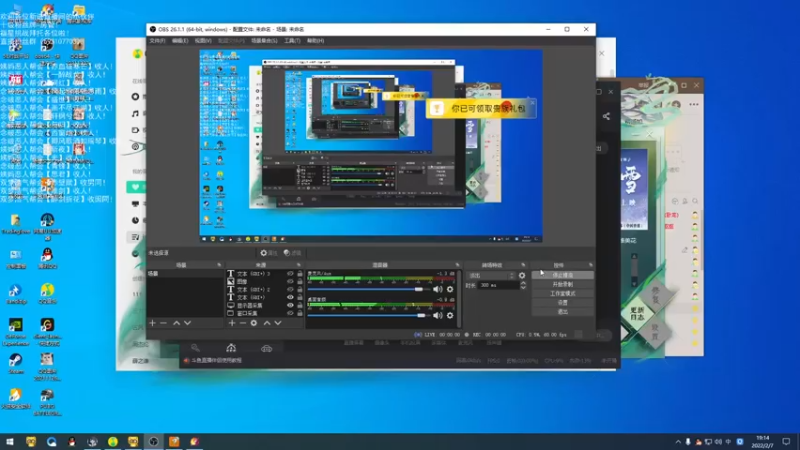800x450 pixels.
Task: Open the 淡出 transition dropdown
Action: point(491,276)
